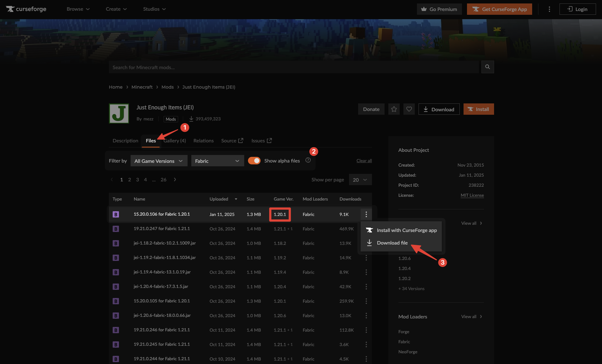
Task: Open the Fabric mod loader dropdown
Action: (x=217, y=161)
